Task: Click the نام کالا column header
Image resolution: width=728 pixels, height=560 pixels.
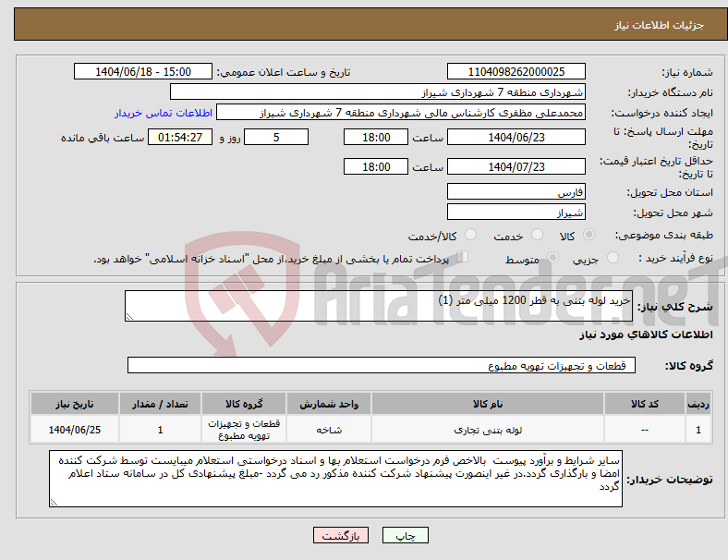Action: (x=488, y=404)
